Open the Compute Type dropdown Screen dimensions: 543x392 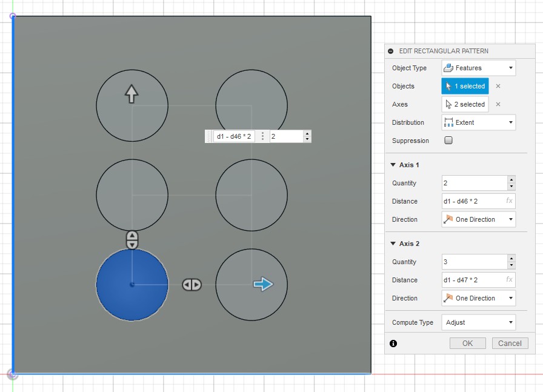pyautogui.click(x=478, y=322)
